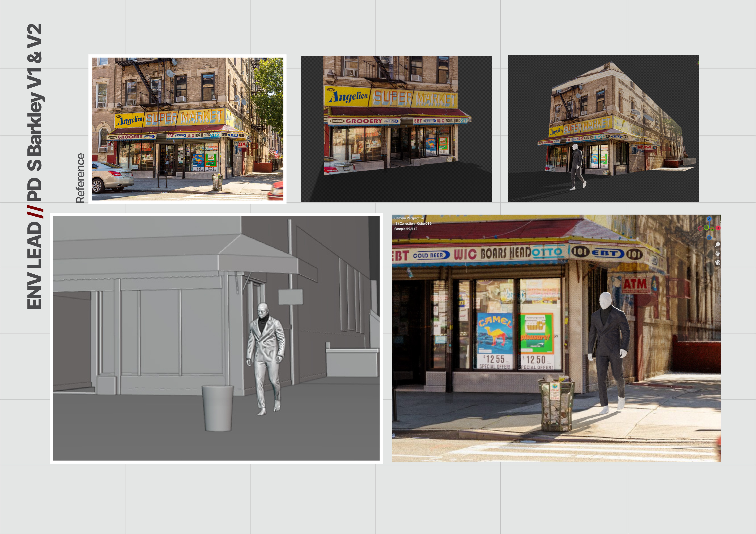Screen dimensions: 756x534
Task: Click the blue negative Z gizmo circle below the axes
Action: (x=709, y=238)
